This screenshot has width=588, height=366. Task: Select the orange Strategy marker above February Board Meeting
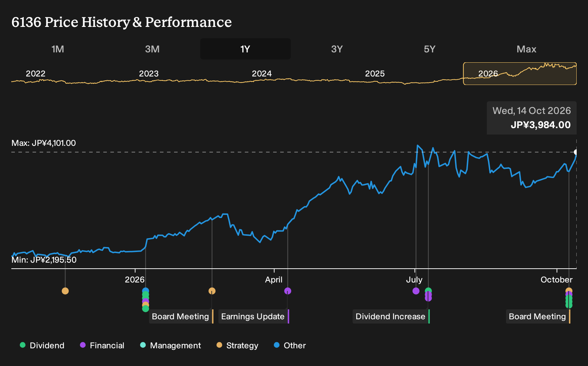[212, 291]
